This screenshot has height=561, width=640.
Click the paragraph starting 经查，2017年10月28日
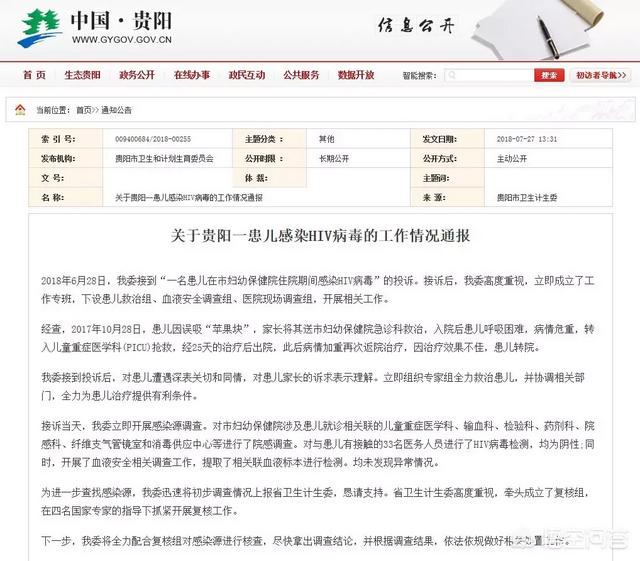pos(318,338)
